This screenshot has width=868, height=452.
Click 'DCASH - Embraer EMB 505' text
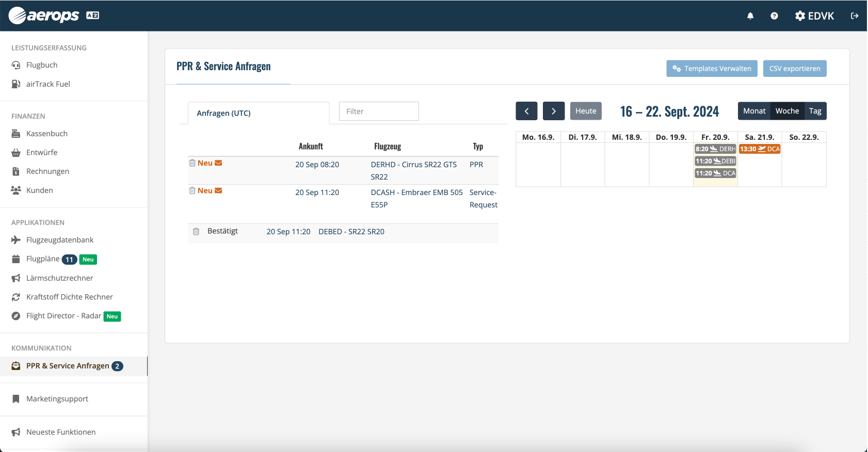[x=417, y=192]
